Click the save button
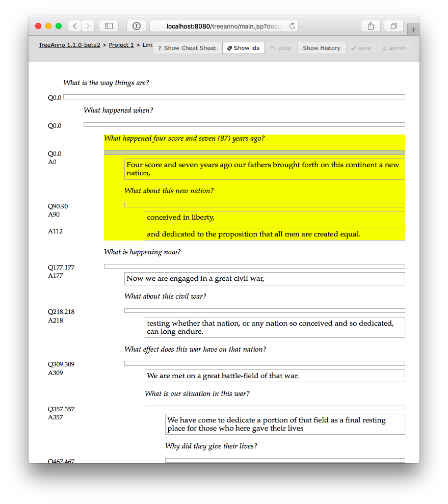The width and height of the screenshot is (448, 504). coord(361,48)
